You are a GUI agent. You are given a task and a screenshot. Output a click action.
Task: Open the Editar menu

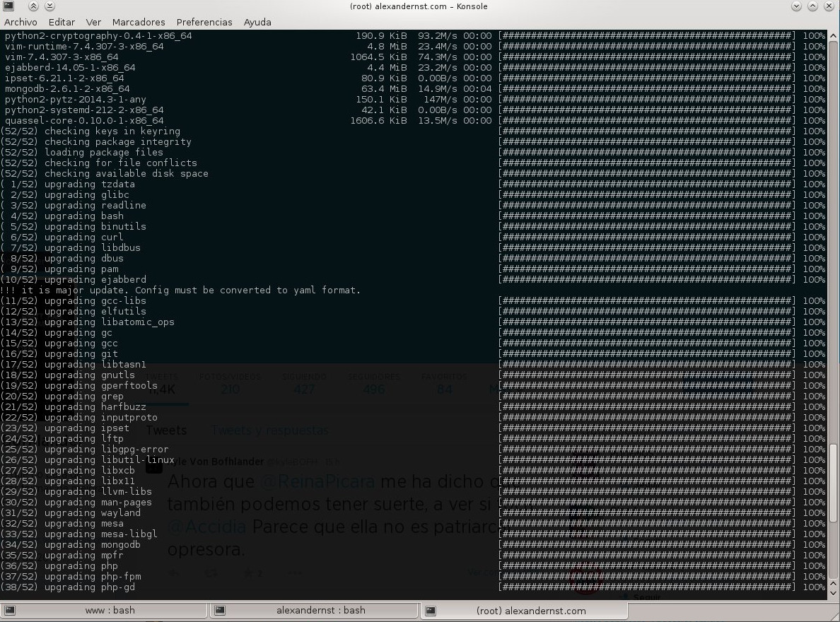click(62, 22)
